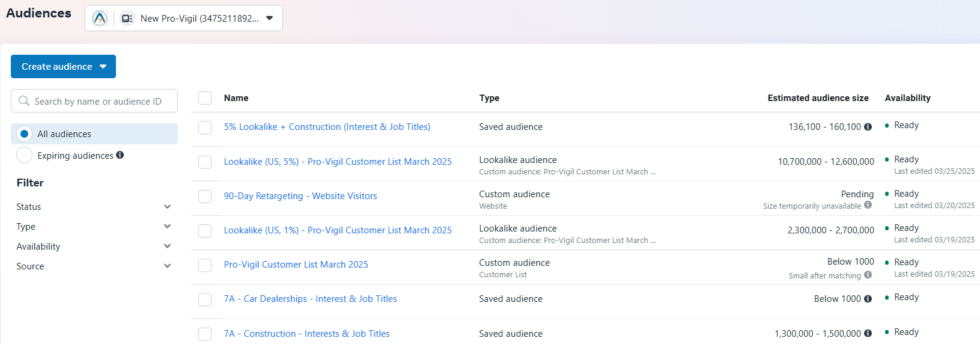This screenshot has width=980, height=344.
Task: Check the Lookalike (US, 1%) row checkbox
Action: [205, 231]
